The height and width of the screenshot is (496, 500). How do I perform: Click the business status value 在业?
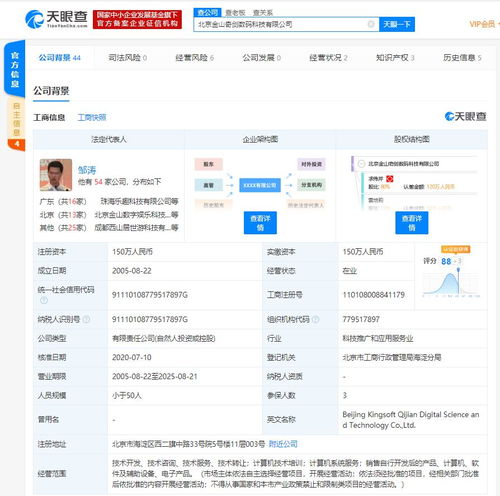[349, 271]
